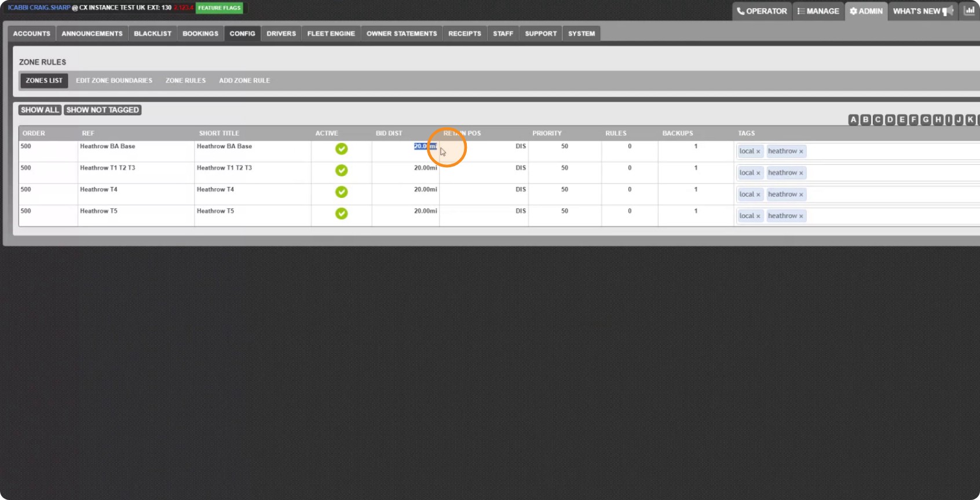The width and height of the screenshot is (980, 500).
Task: Go to the Receipts tab
Action: (x=465, y=34)
